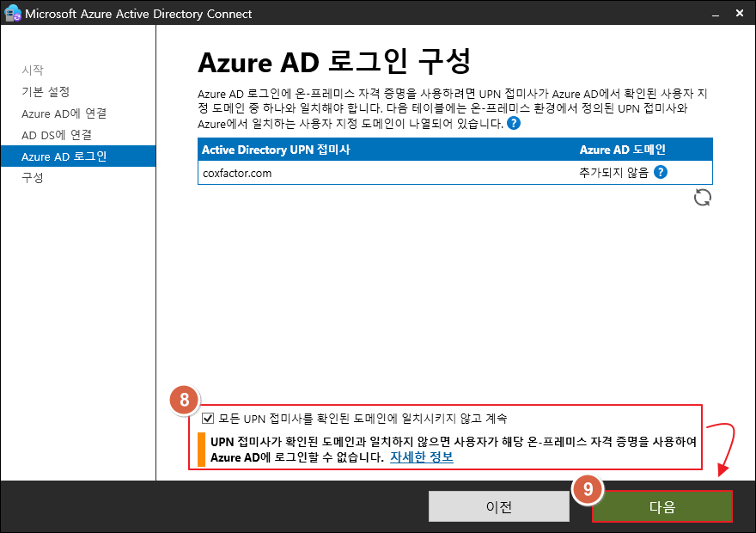The width and height of the screenshot is (756, 533).
Task: Open help icon beside '추가되지 않음'
Action: click(661, 172)
